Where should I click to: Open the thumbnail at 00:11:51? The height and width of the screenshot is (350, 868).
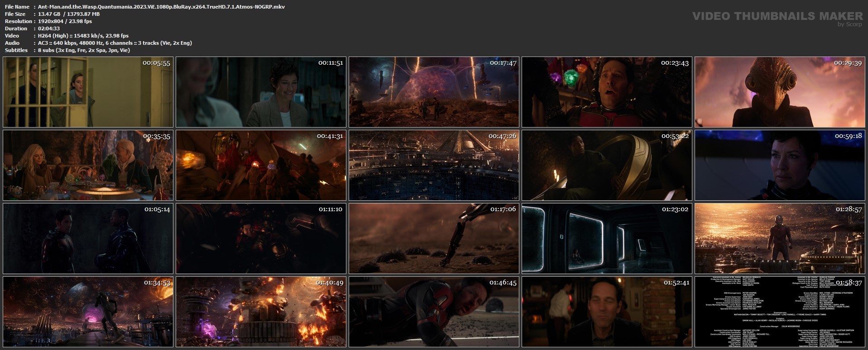[x=261, y=92]
